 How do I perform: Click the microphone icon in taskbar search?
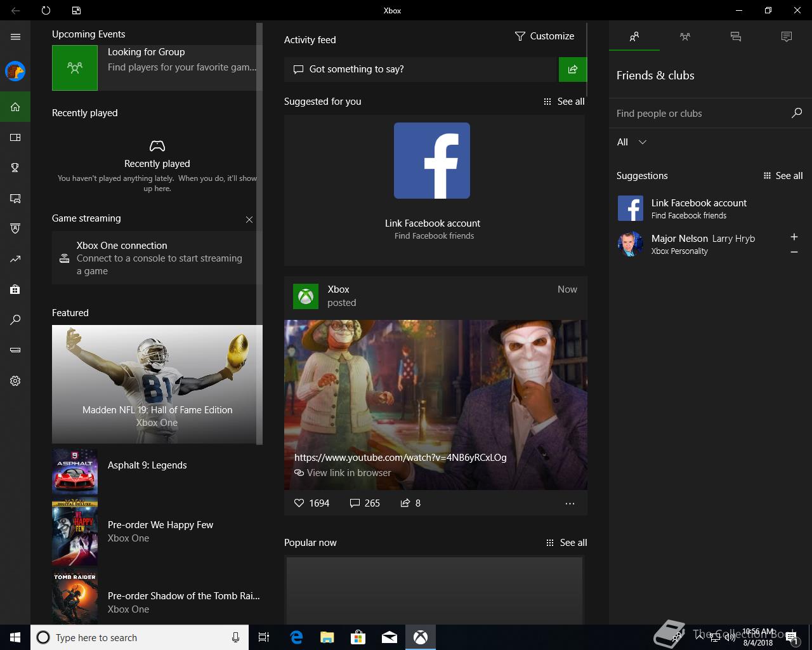pyautogui.click(x=235, y=637)
